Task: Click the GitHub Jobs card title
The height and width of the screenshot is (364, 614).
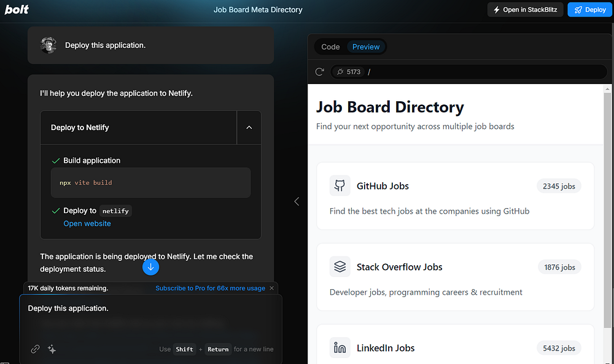Action: coord(383,186)
